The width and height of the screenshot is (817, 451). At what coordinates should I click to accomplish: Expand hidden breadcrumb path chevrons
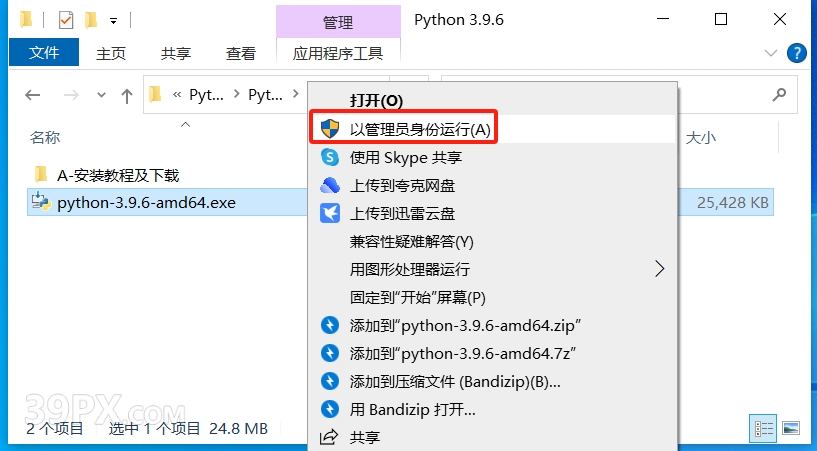[x=177, y=95]
